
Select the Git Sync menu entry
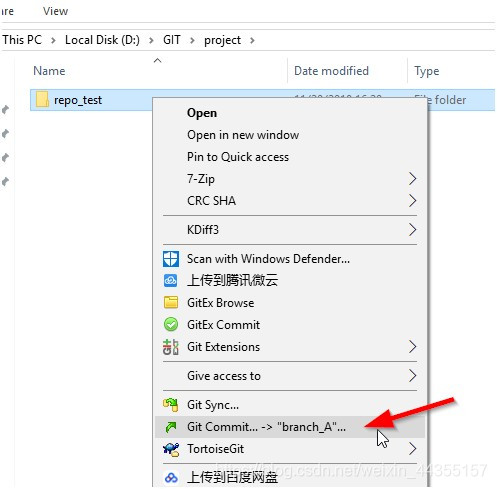[x=289, y=405]
